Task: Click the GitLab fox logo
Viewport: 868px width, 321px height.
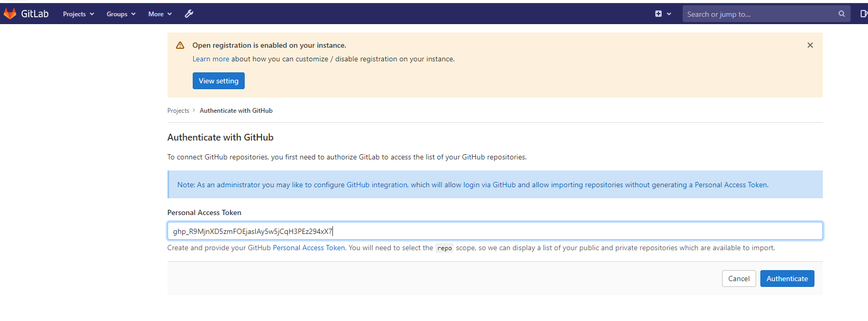Action: [10, 14]
